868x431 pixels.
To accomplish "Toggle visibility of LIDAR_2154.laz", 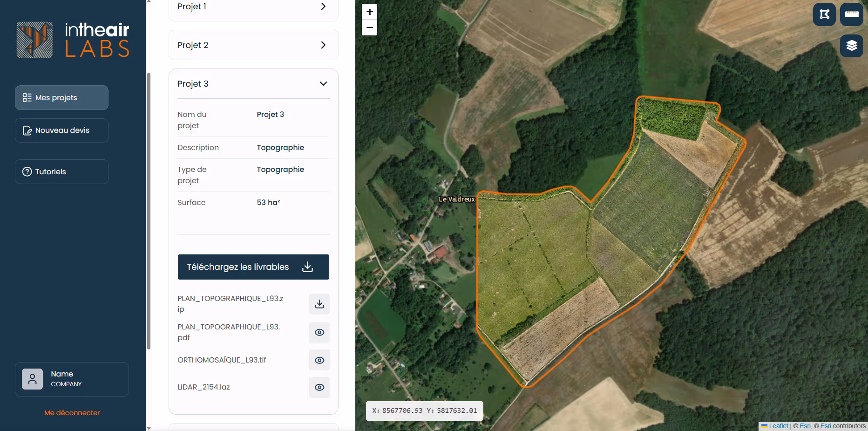I will tap(319, 387).
